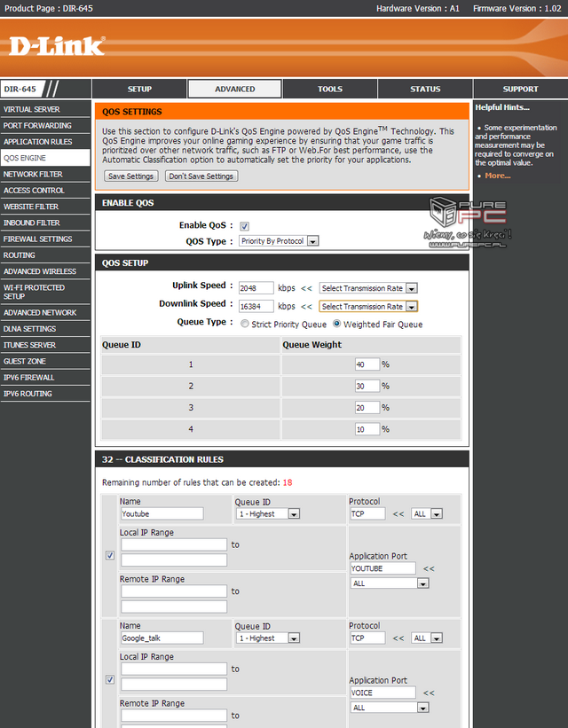Open Uplink Speed transmission rate dropdown
Screen dimensions: 568x728
(368, 288)
